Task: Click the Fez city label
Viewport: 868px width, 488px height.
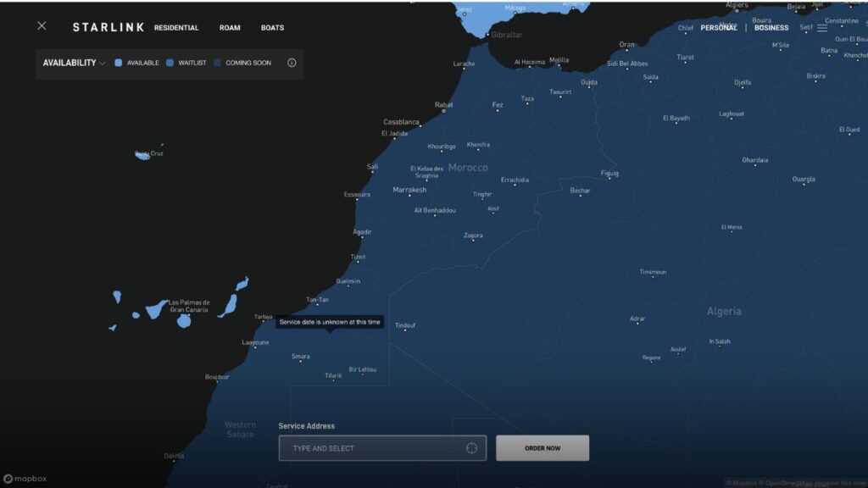Action: (x=498, y=104)
